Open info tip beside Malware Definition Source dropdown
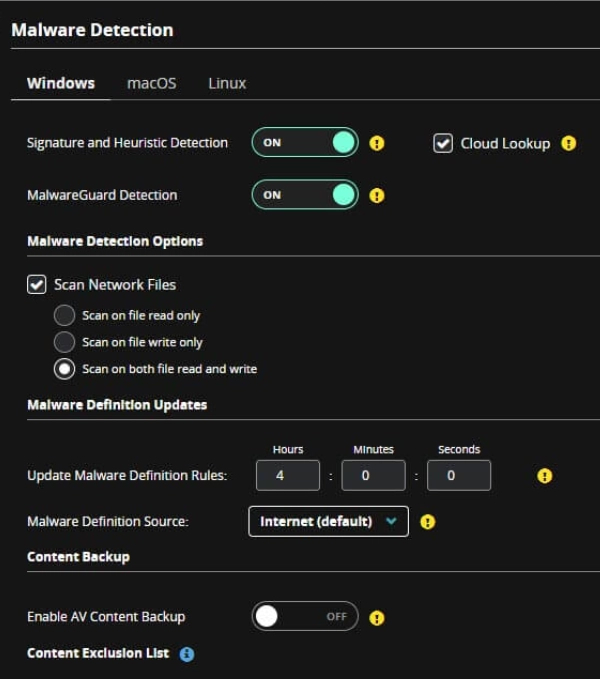The height and width of the screenshot is (679, 600). pos(427,522)
